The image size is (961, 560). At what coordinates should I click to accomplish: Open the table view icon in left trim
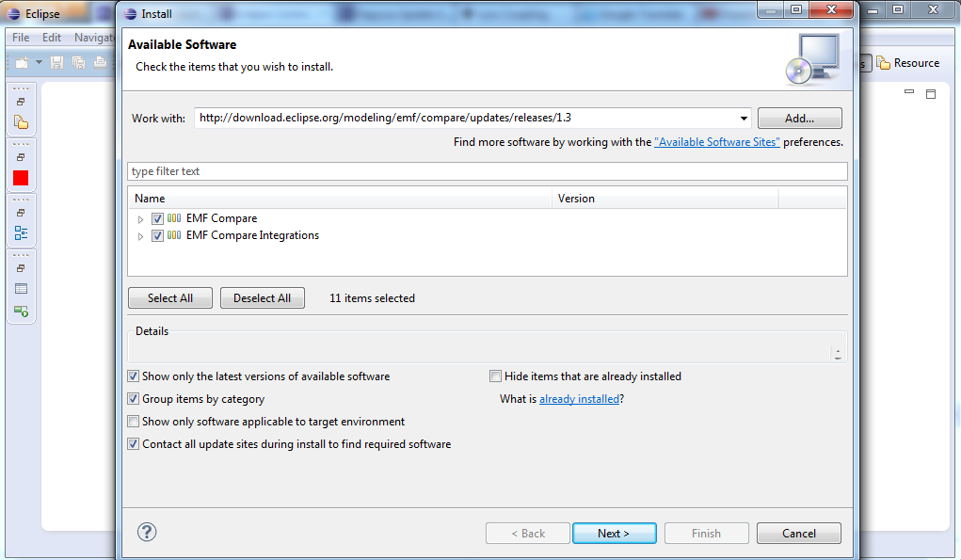21,289
